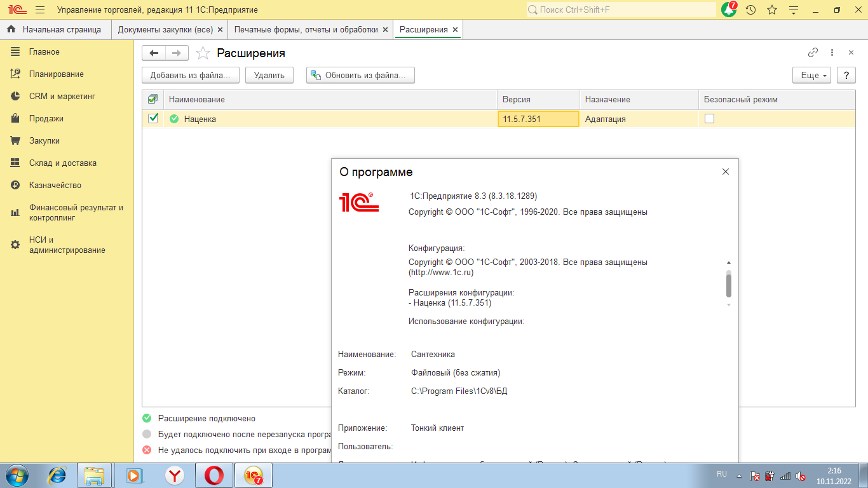Uncheck the Наценка row checkbox

(x=153, y=118)
